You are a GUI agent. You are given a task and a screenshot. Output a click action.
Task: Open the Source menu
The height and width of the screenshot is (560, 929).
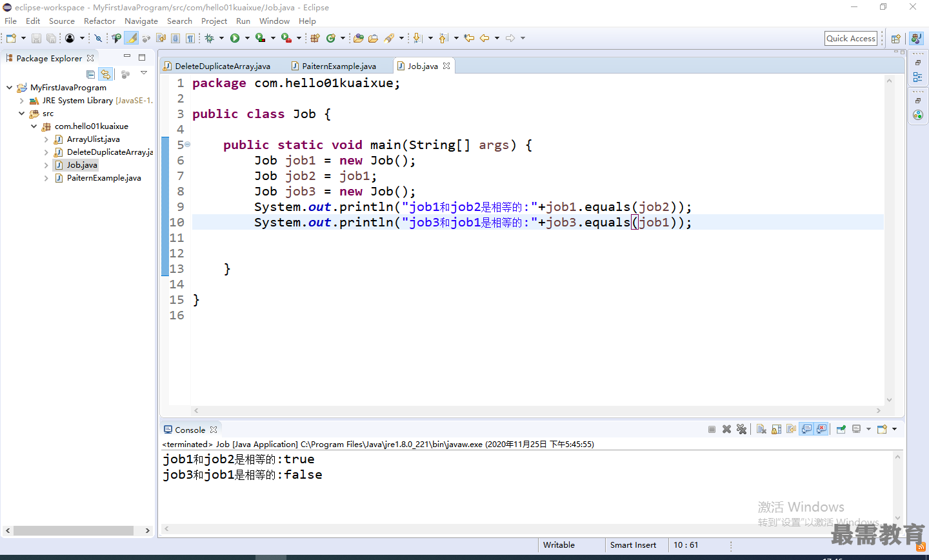point(62,21)
